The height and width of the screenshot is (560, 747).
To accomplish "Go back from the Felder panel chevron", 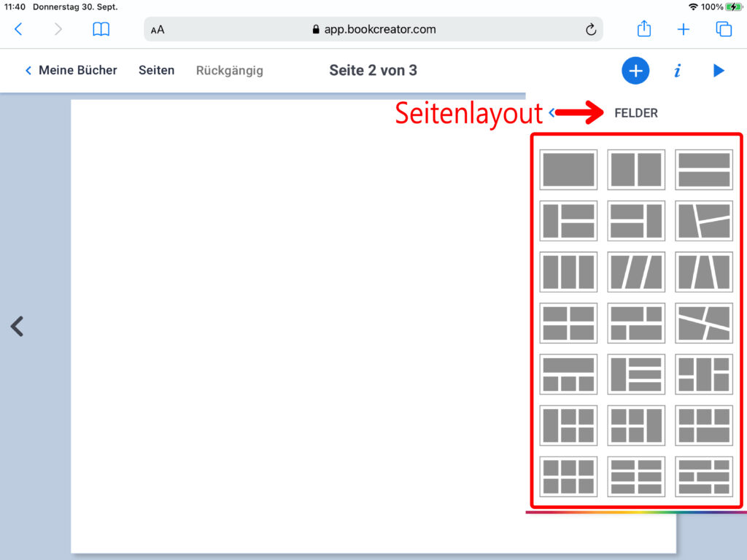I will click(552, 112).
